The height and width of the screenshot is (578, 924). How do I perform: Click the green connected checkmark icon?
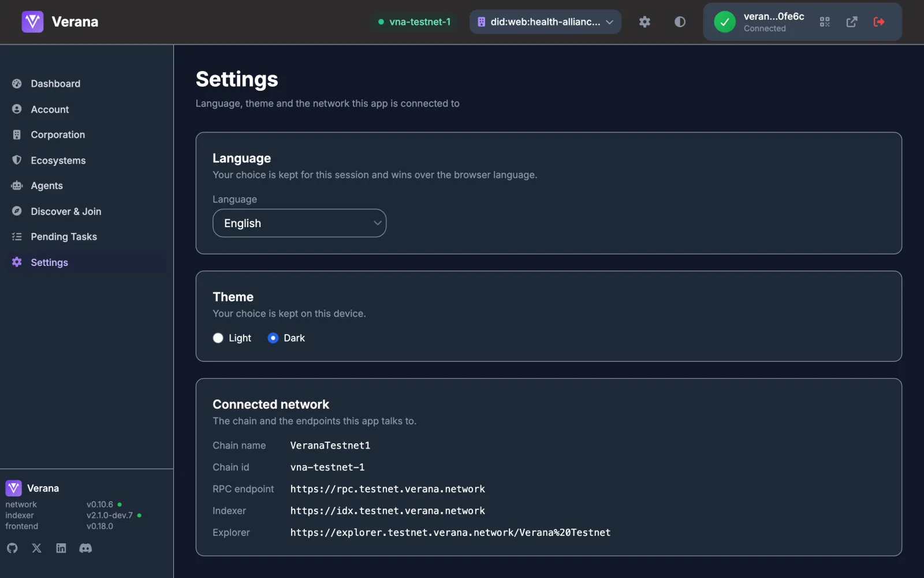coord(725,22)
